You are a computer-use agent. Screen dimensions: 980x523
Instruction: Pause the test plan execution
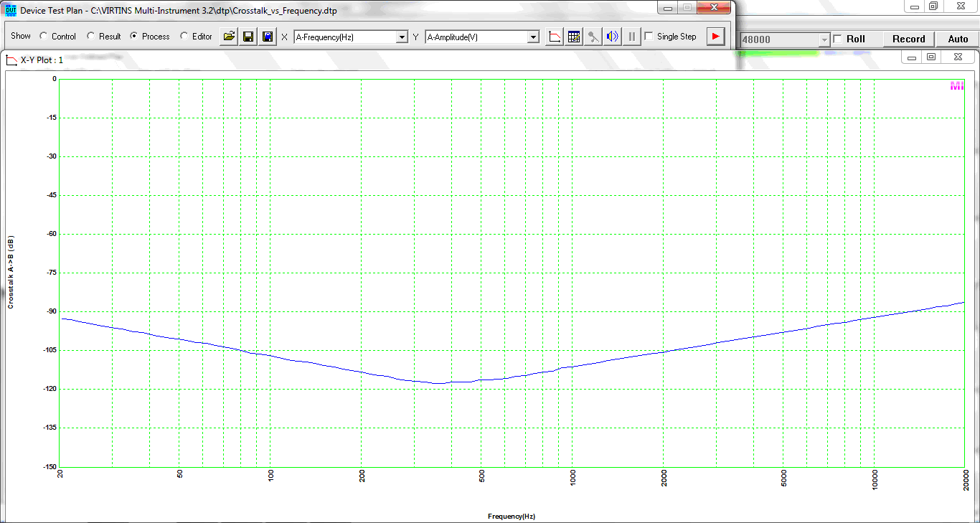631,37
